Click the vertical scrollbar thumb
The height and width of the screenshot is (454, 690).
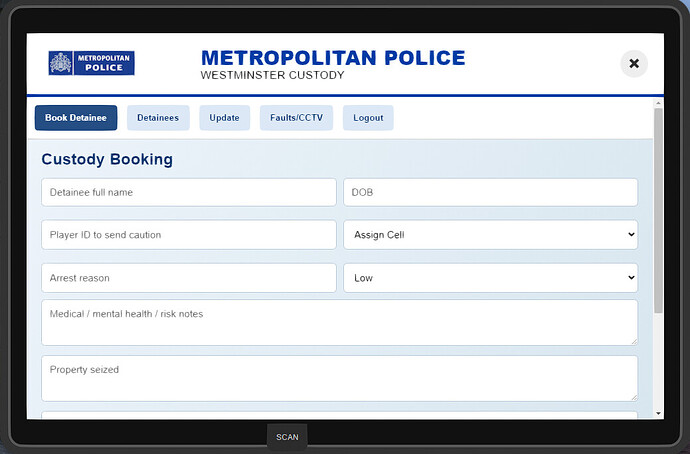(658, 211)
